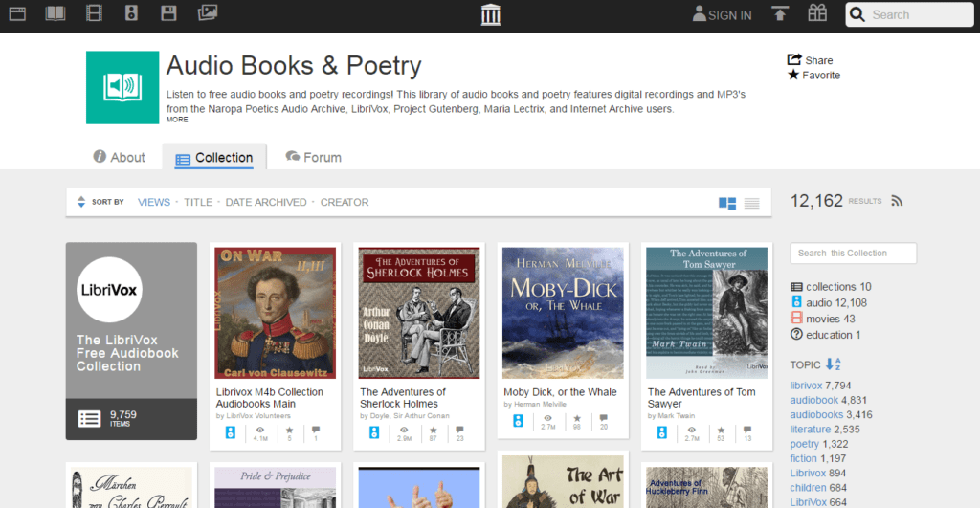Open the Software floppy disk icon
980x508 pixels.
(168, 13)
